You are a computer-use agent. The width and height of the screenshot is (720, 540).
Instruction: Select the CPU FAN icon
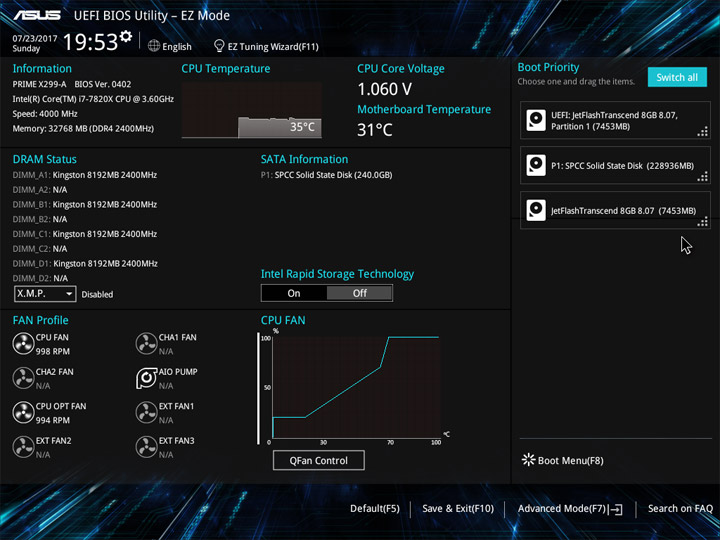click(23, 343)
